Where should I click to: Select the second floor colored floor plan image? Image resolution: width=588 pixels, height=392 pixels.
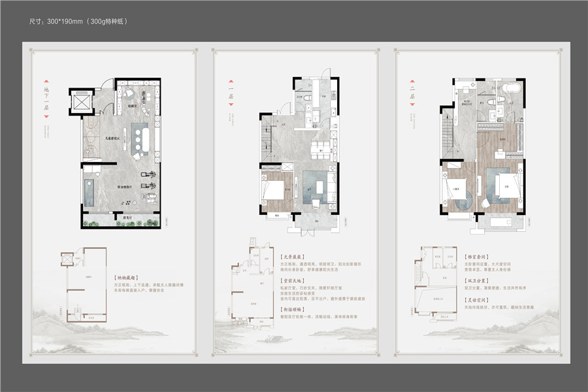click(x=483, y=155)
